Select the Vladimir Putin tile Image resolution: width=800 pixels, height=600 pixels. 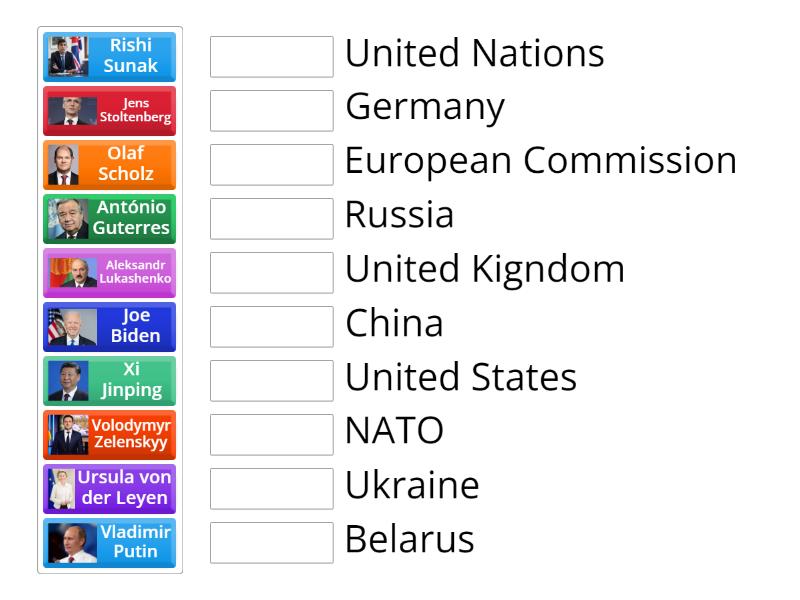[x=109, y=543]
